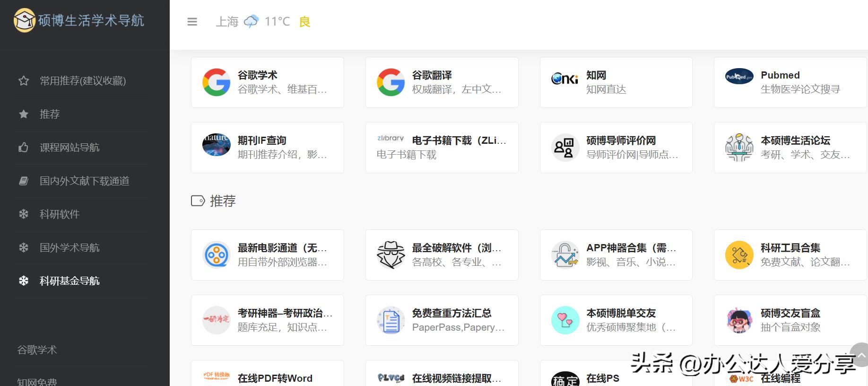868x386 pixels.
Task: Click 知网直达 description text
Action: [606, 89]
